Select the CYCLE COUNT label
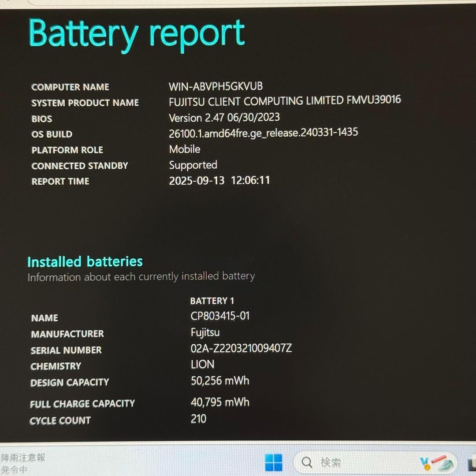 coord(60,421)
